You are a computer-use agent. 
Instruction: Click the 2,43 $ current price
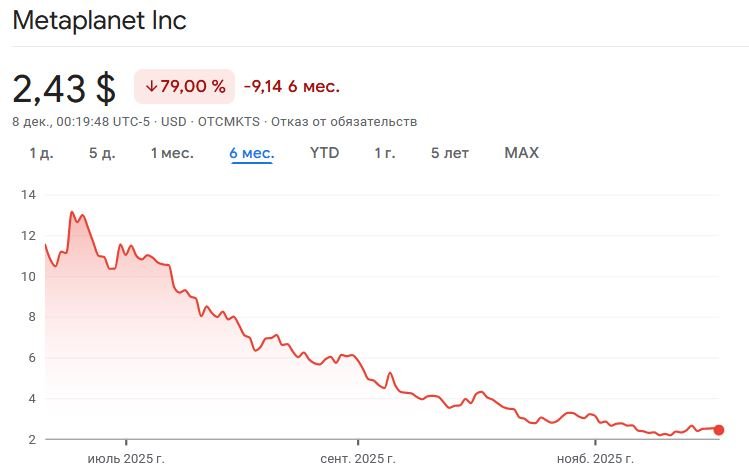click(x=64, y=88)
